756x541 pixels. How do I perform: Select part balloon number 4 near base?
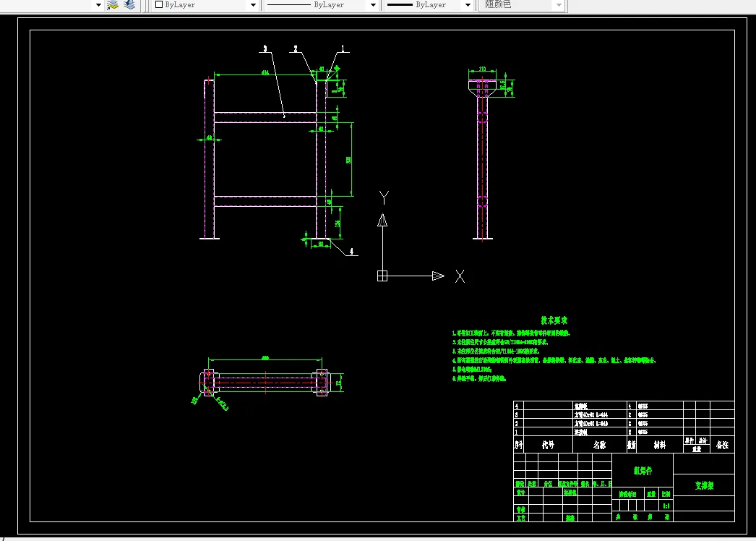352,252
